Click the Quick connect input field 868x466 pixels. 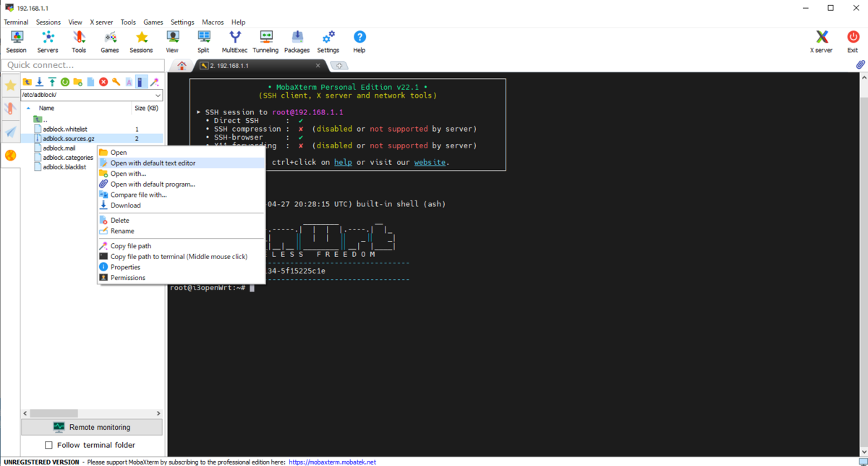(82, 65)
